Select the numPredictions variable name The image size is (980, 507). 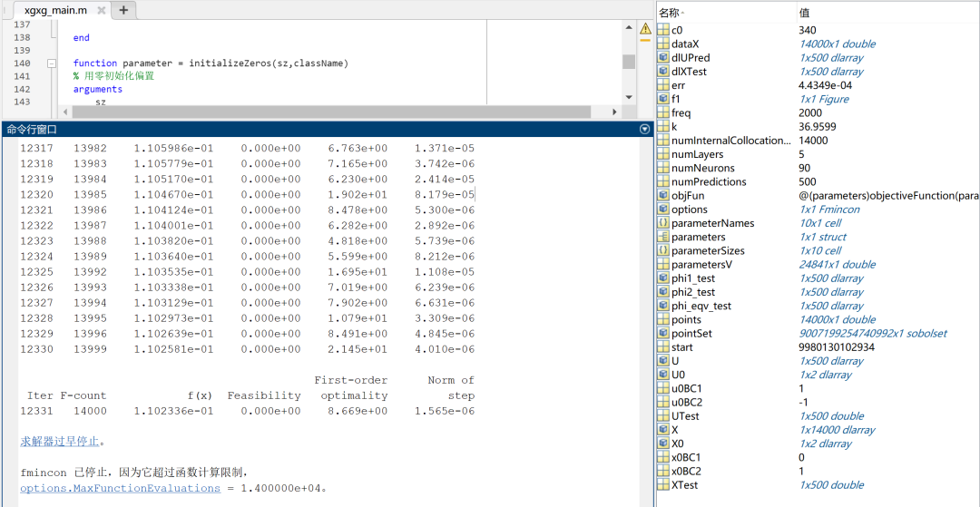tap(709, 181)
